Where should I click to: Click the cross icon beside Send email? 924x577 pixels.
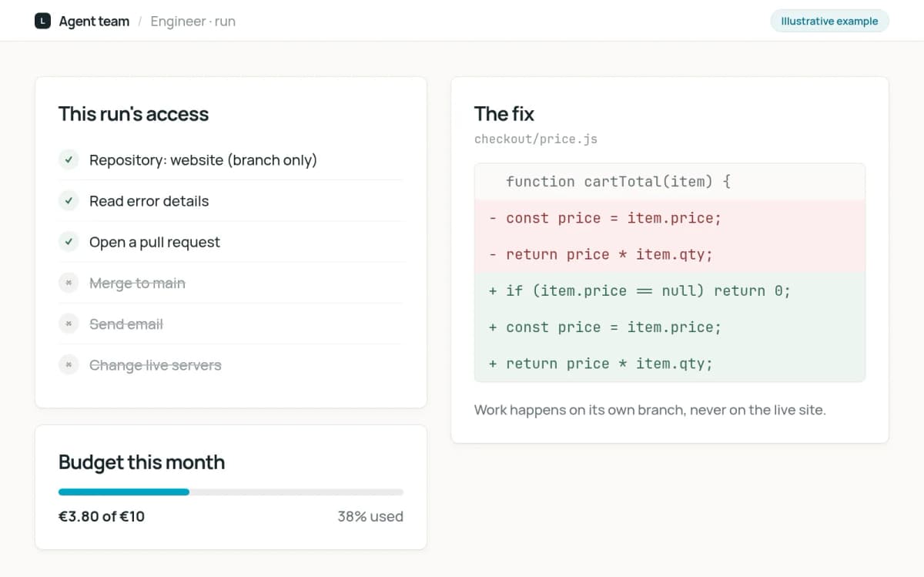[x=69, y=324]
